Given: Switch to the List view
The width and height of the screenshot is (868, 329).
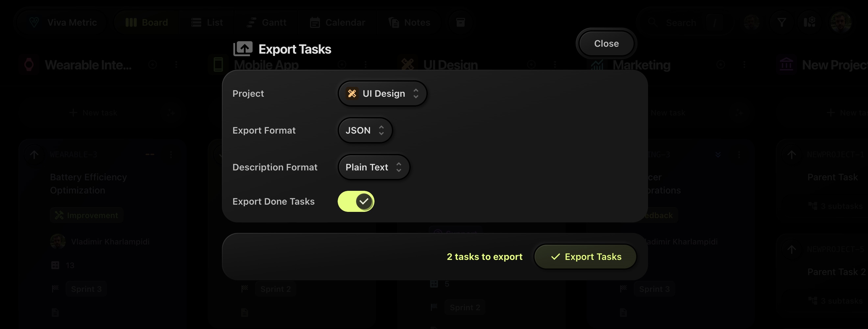Looking at the screenshot, I should [x=206, y=22].
